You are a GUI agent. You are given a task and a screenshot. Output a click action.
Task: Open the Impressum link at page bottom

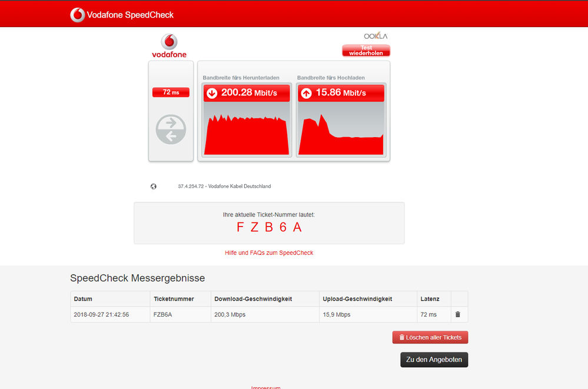(265, 387)
